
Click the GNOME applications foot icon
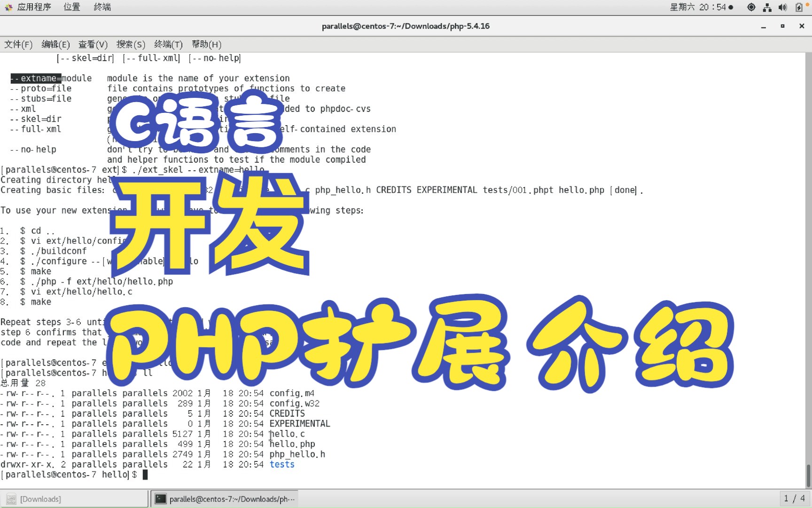[8, 7]
